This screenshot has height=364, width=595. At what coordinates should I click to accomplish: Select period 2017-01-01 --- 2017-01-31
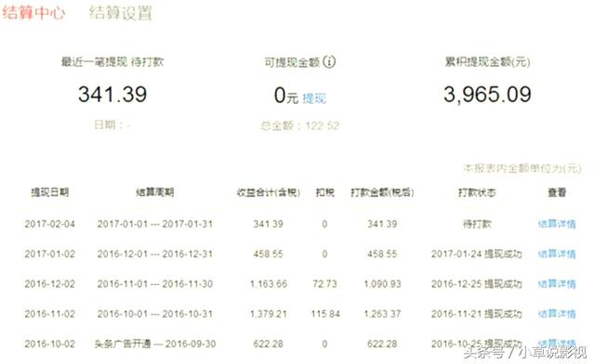pyautogui.click(x=155, y=224)
